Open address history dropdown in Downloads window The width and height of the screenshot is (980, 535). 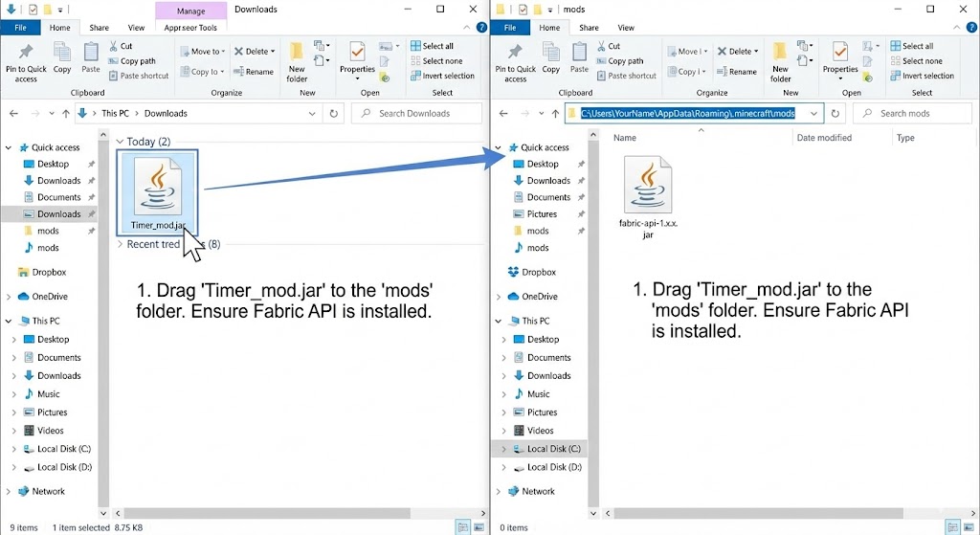(312, 113)
